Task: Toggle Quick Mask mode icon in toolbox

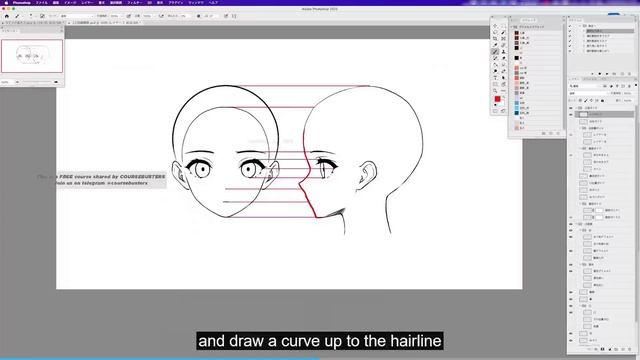Action: (x=495, y=111)
